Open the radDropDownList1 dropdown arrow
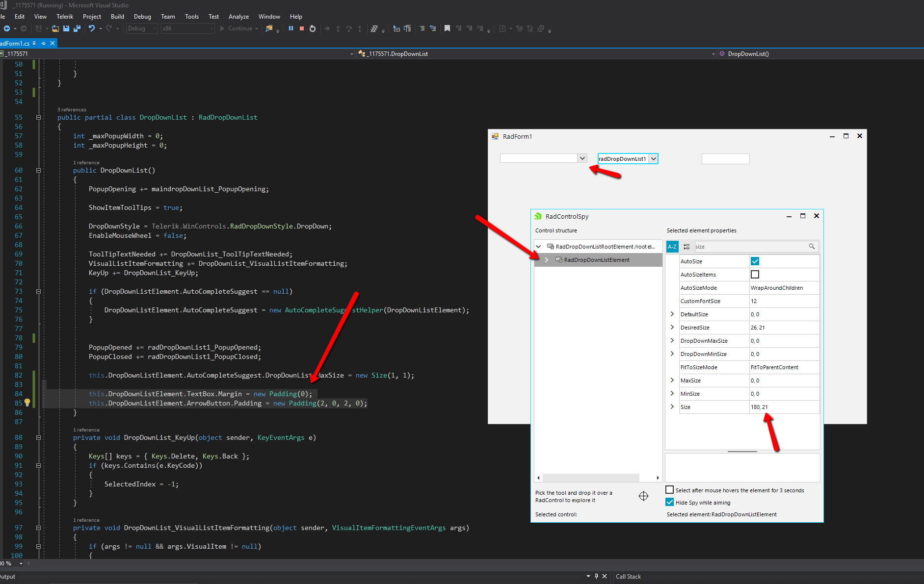The image size is (924, 584). click(653, 159)
